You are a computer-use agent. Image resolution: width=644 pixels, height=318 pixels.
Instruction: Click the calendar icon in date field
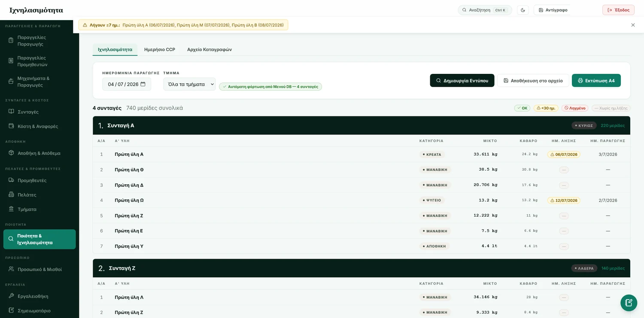tap(143, 84)
